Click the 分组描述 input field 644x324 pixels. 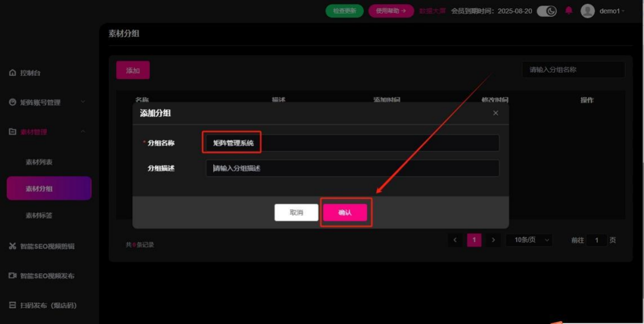(x=352, y=168)
